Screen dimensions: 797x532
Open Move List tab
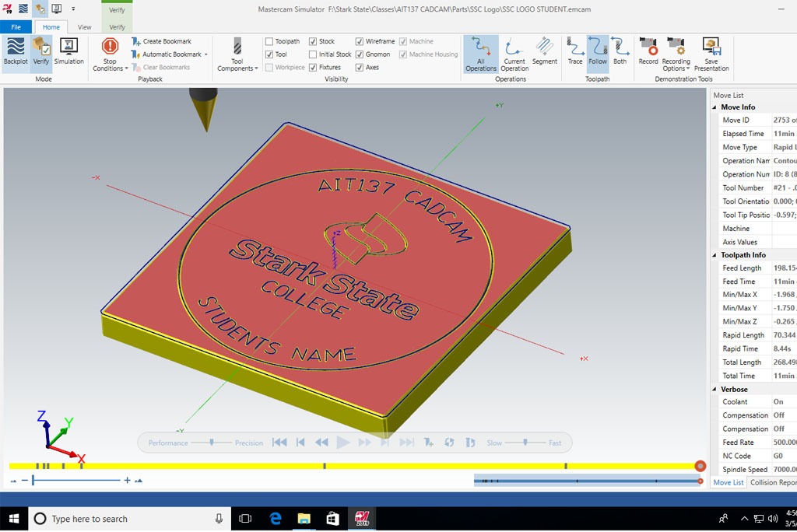pos(728,482)
